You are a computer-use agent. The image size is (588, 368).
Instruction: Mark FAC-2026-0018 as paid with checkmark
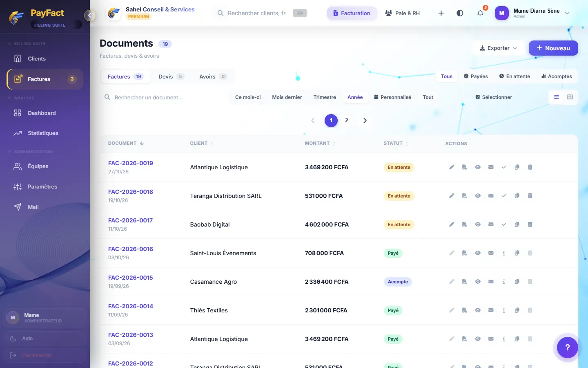point(504,196)
